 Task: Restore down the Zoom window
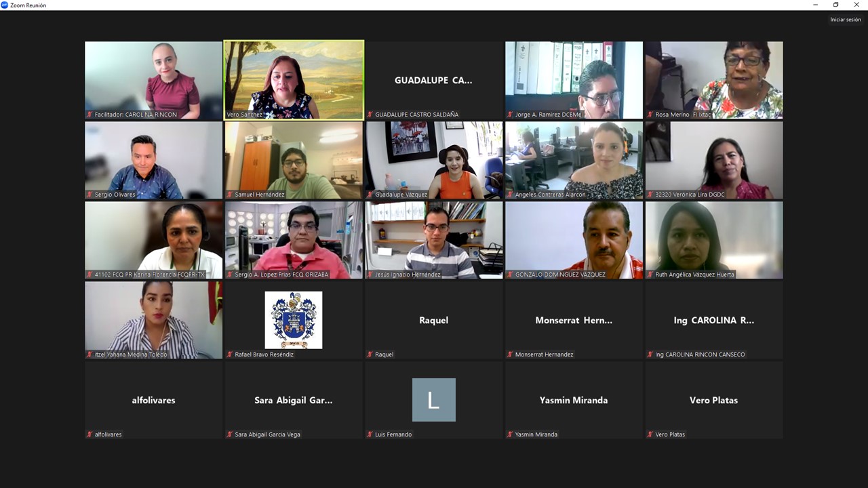pyautogui.click(x=836, y=5)
